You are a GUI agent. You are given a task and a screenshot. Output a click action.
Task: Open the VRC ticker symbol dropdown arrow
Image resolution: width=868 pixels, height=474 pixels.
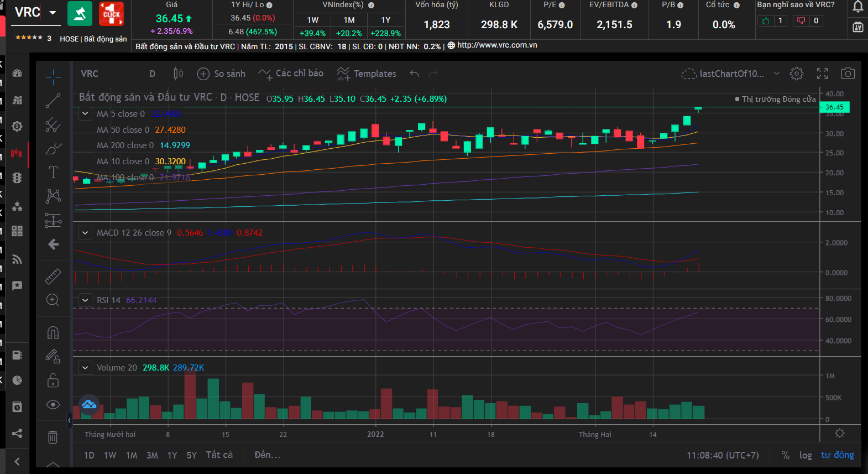tap(53, 12)
